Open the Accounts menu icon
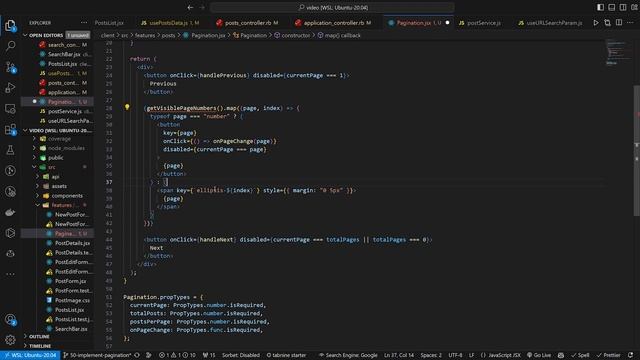 [x=10, y=320]
